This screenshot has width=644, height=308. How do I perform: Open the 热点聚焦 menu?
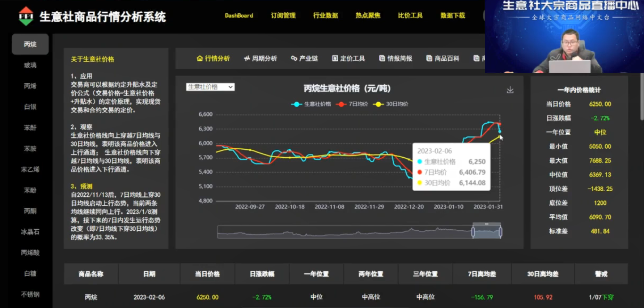(368, 16)
